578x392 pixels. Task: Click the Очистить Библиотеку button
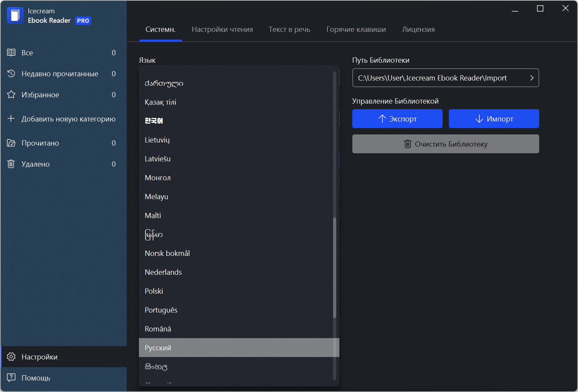click(x=446, y=144)
